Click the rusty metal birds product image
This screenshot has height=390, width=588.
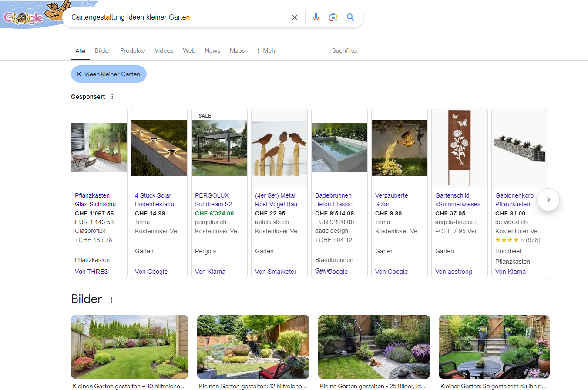(279, 148)
